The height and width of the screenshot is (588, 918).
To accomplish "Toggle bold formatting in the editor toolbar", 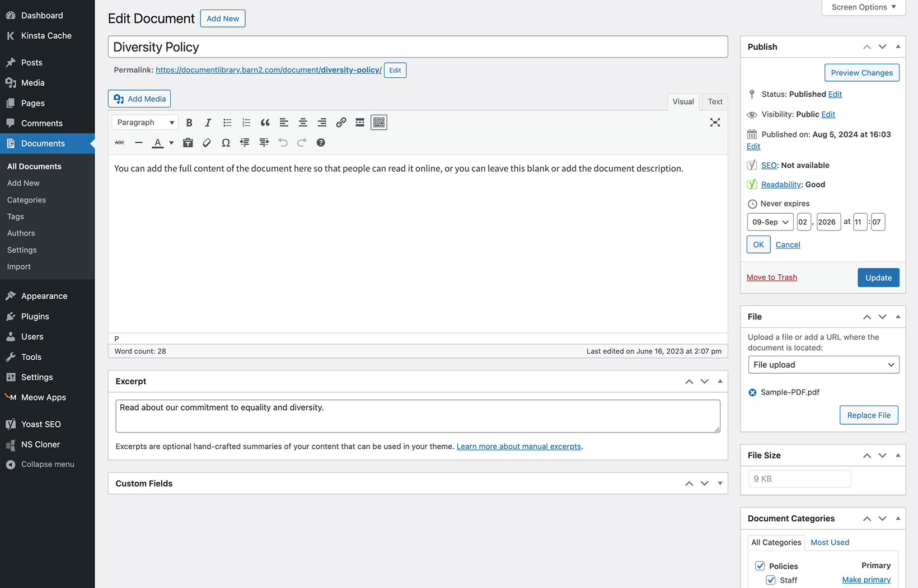I will [189, 122].
